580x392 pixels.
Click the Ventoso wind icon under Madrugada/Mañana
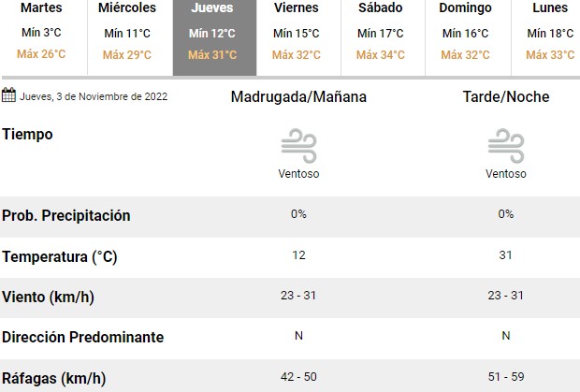pyautogui.click(x=298, y=146)
